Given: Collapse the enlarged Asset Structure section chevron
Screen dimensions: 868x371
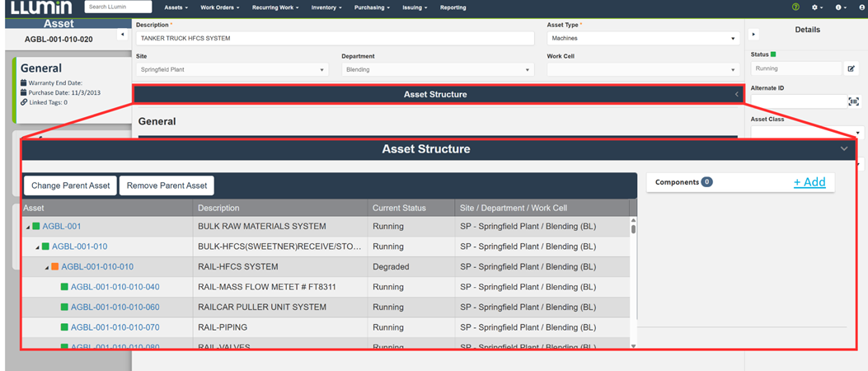Looking at the screenshot, I should tap(843, 149).
